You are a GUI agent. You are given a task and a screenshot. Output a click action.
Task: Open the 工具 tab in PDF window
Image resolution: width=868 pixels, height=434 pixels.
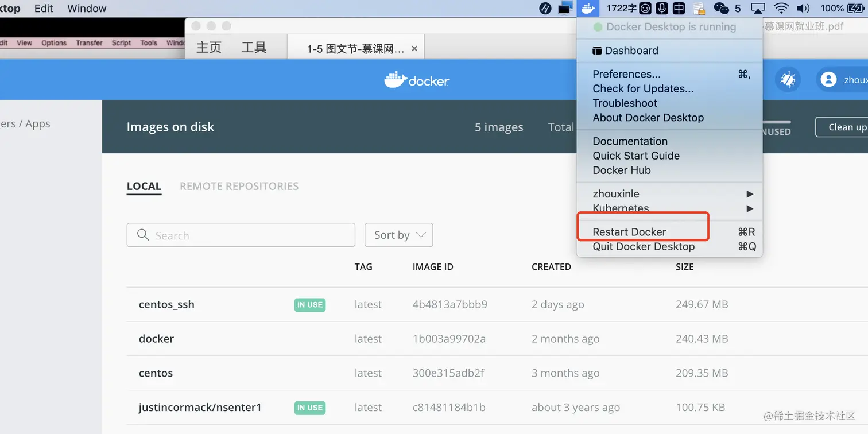(x=254, y=48)
